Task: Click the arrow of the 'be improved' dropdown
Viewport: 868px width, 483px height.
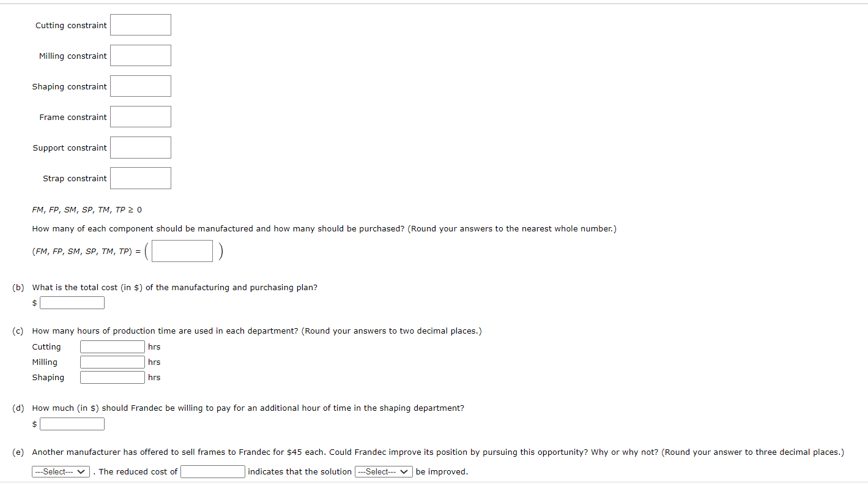Action: tap(404, 472)
